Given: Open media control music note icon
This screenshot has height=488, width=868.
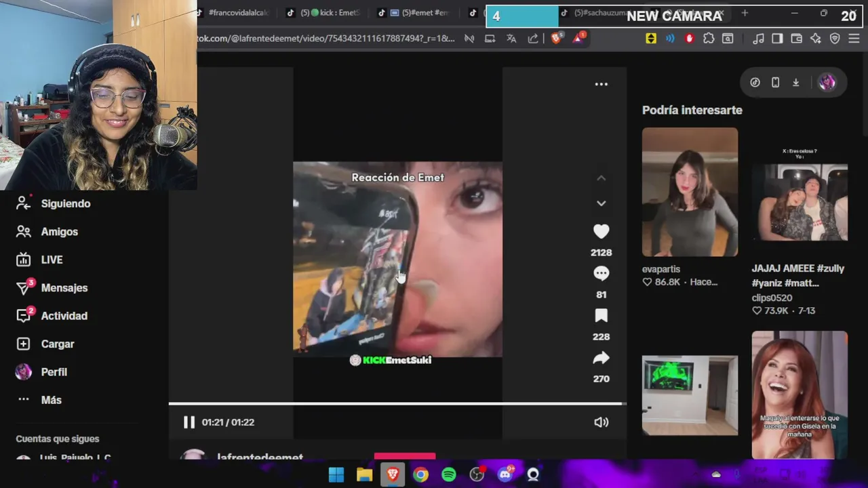Looking at the screenshot, I should click(759, 39).
